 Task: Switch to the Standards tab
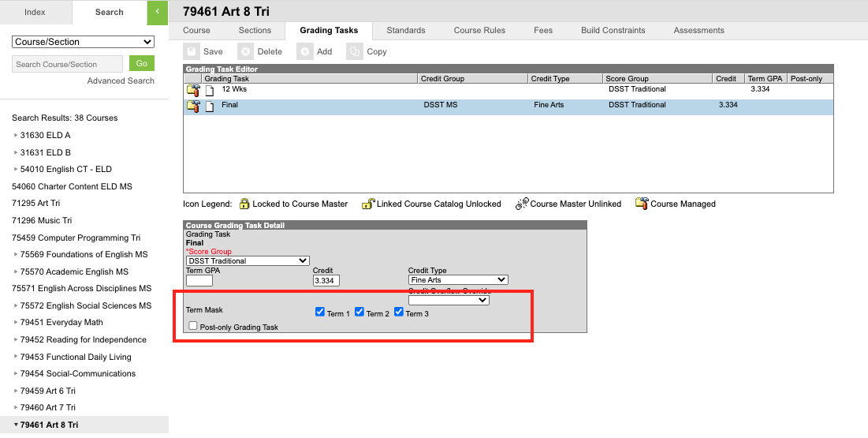406,31
